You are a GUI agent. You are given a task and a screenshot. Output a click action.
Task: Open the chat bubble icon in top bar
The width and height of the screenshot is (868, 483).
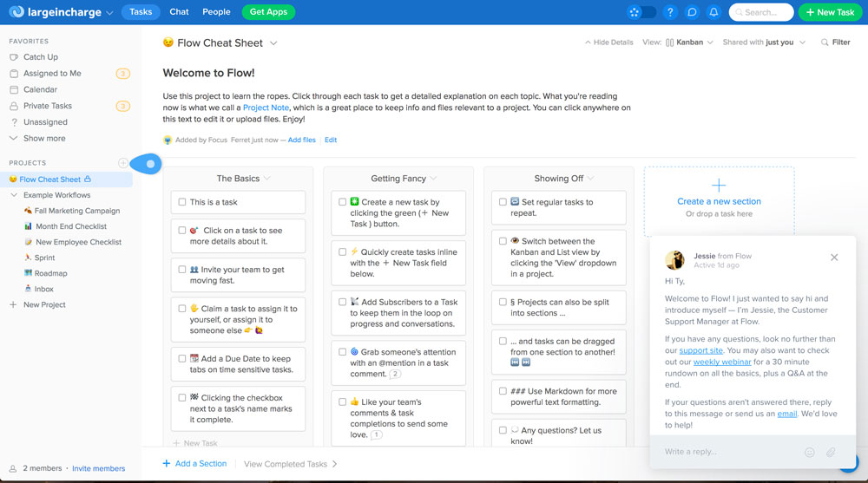692,12
